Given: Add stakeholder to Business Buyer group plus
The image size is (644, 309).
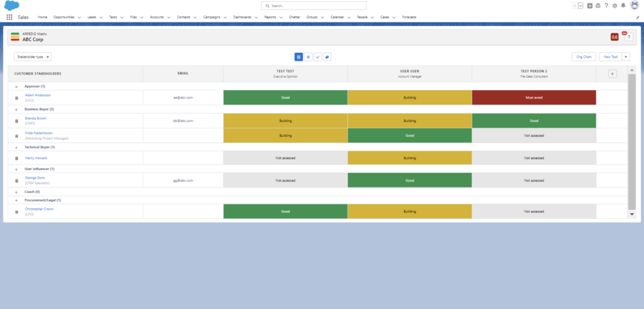Looking at the screenshot, I should pos(17,110).
